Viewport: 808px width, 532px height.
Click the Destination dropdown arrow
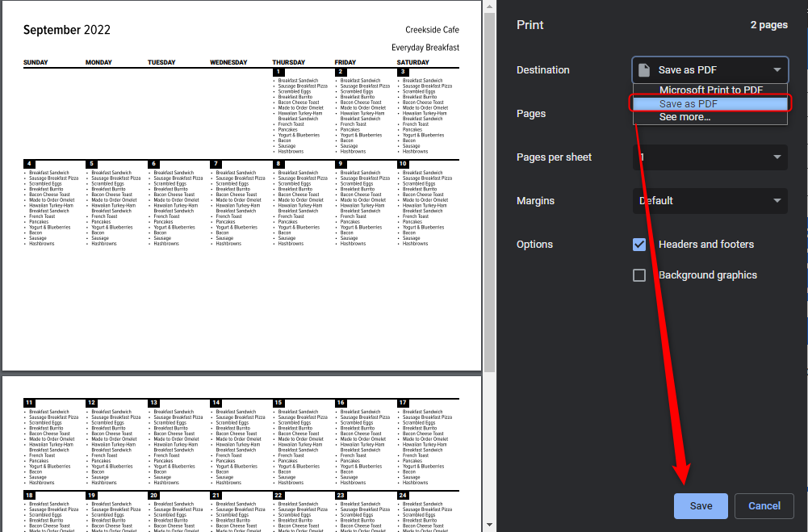(777, 70)
